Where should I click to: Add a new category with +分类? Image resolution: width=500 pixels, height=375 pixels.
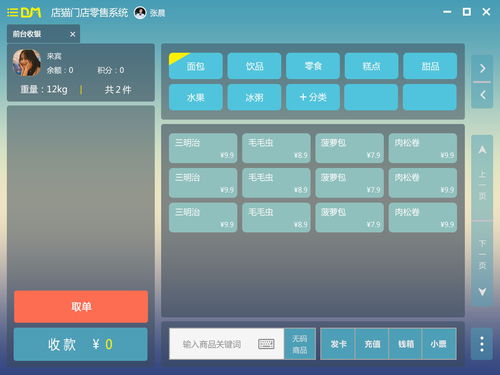313,97
